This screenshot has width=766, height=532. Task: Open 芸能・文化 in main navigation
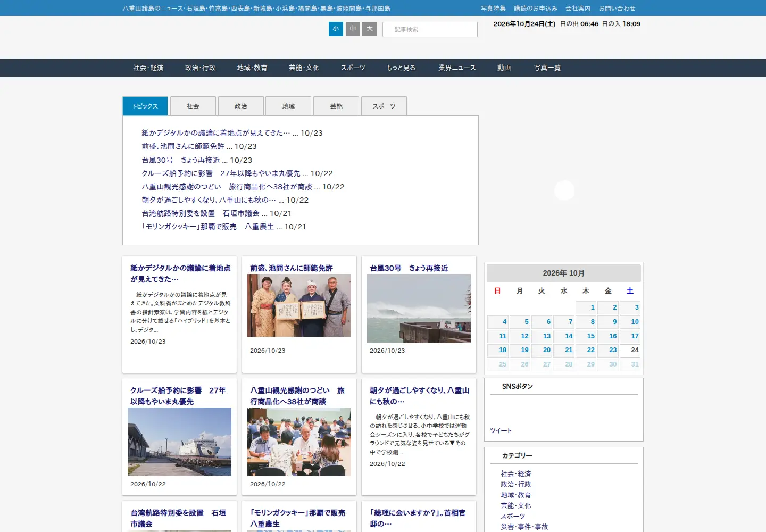(x=304, y=68)
